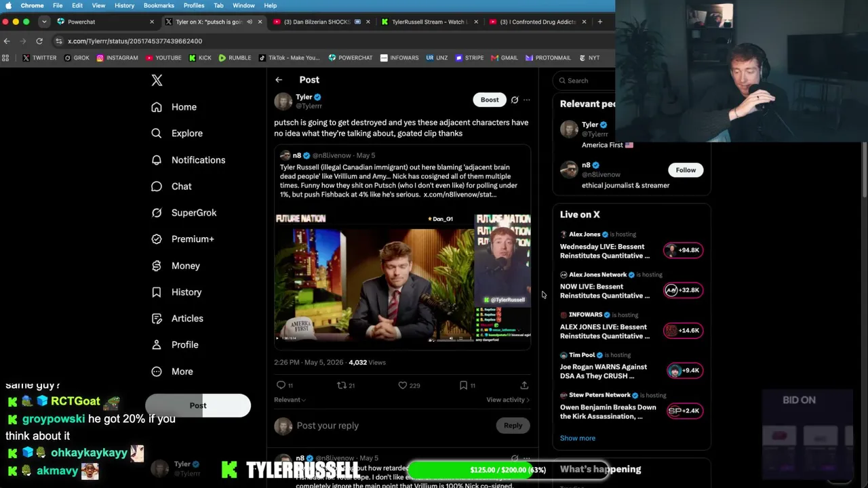This screenshot has width=868, height=488.
Task: Open the RUMBLE bookmark
Action: point(235,58)
